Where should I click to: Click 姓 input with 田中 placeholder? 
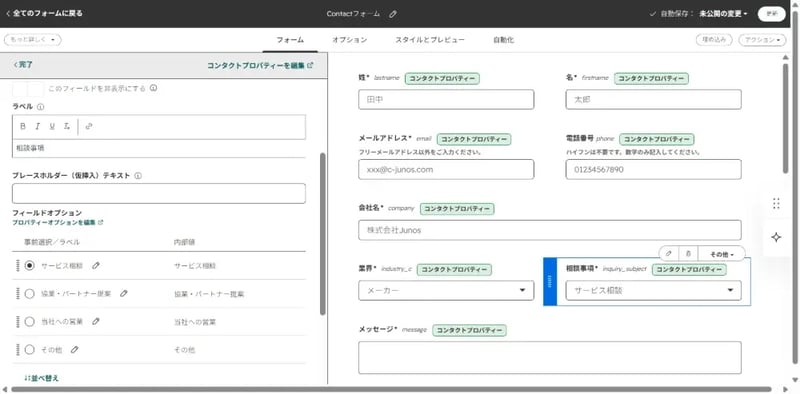[x=446, y=100]
